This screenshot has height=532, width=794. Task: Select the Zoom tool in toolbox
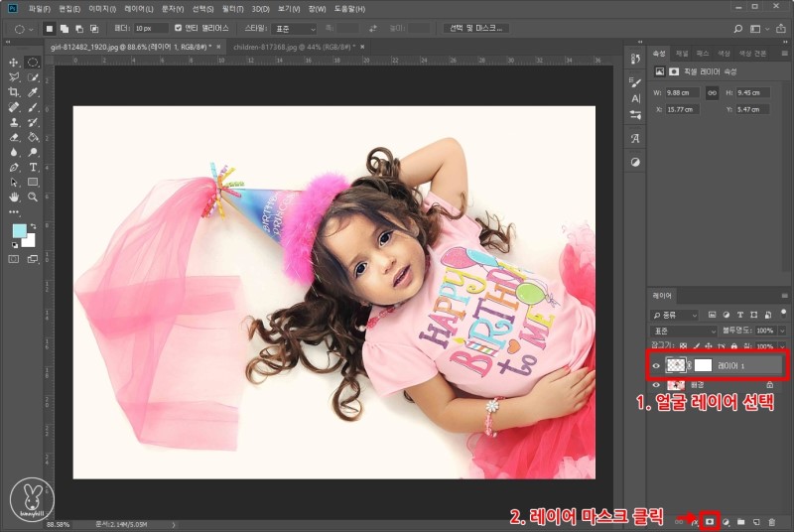point(33,198)
